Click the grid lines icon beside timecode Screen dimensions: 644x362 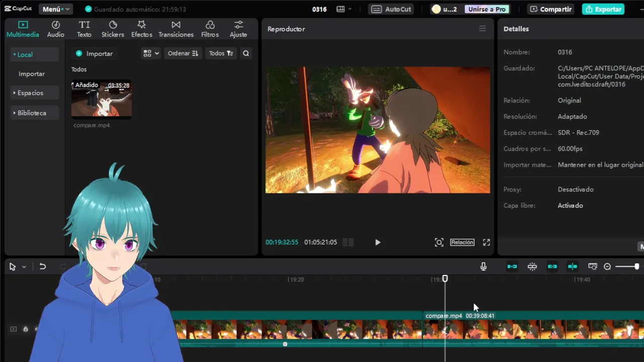point(348,242)
